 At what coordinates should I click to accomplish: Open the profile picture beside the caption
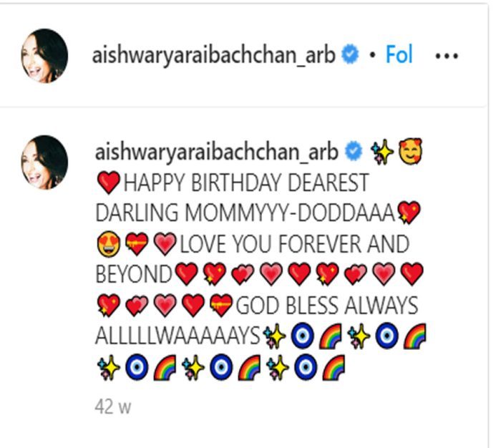[44, 162]
